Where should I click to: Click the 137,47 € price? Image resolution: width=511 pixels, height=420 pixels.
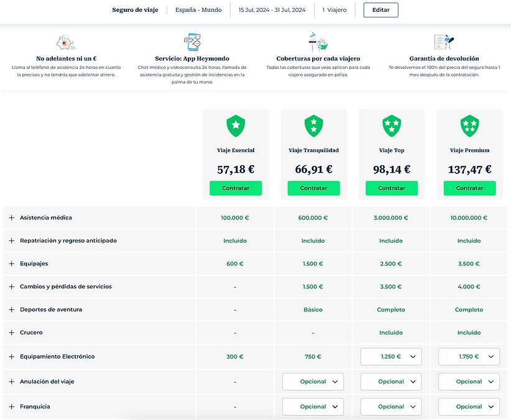(469, 170)
